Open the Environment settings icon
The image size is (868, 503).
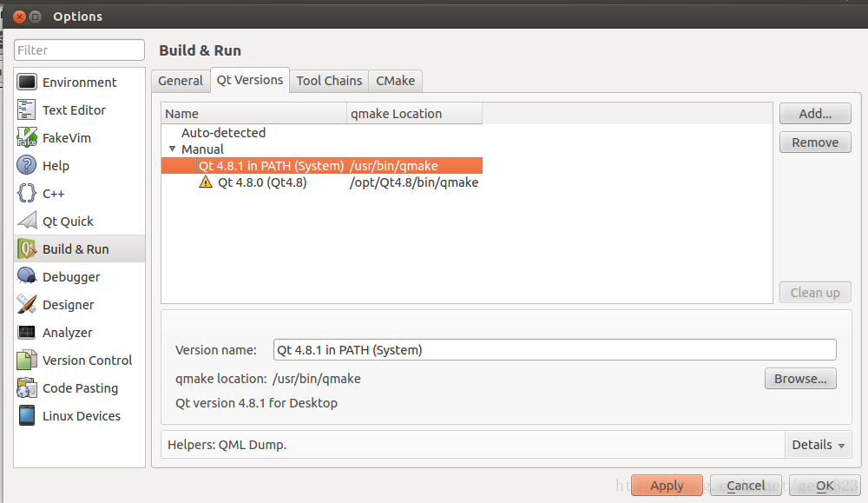click(x=27, y=82)
